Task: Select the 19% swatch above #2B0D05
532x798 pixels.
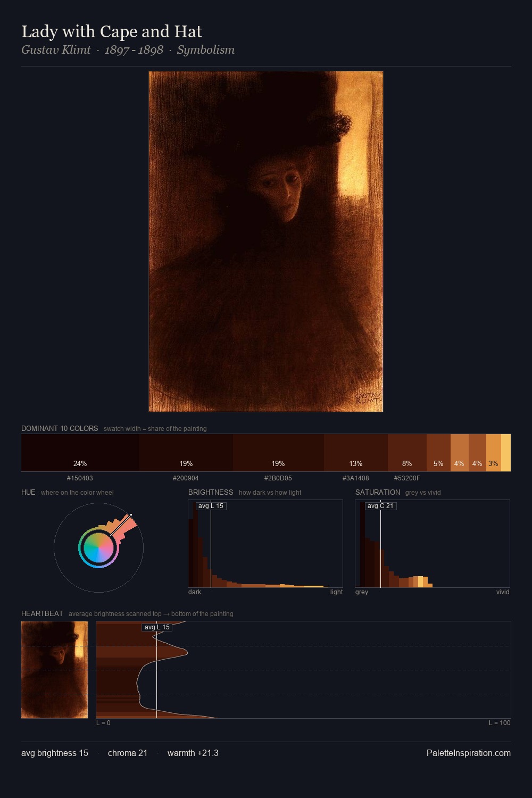Action: pyautogui.click(x=278, y=453)
